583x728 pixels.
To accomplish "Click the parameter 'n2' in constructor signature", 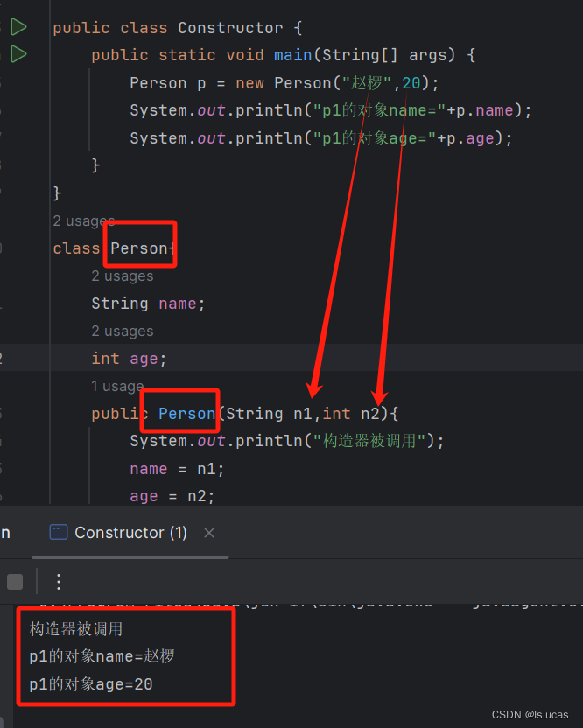I will (x=370, y=414).
